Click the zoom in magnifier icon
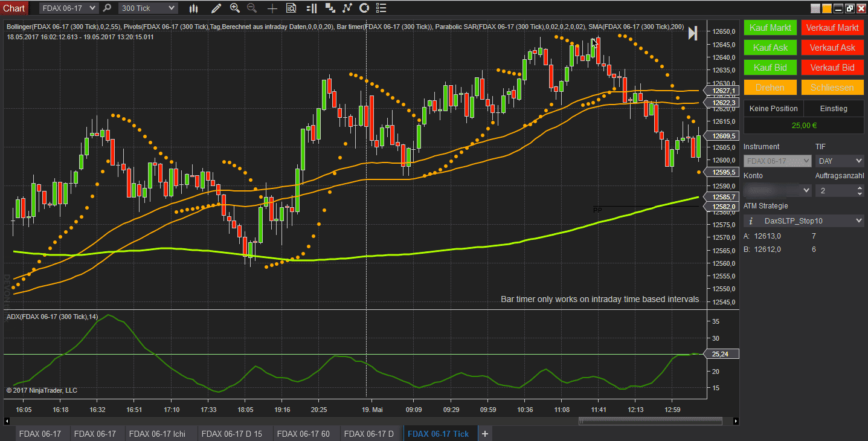The image size is (868, 441). [235, 8]
